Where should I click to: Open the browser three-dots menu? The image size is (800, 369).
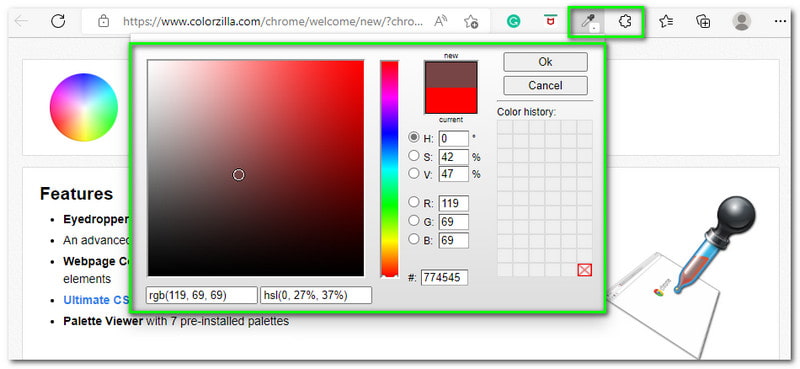coord(780,21)
